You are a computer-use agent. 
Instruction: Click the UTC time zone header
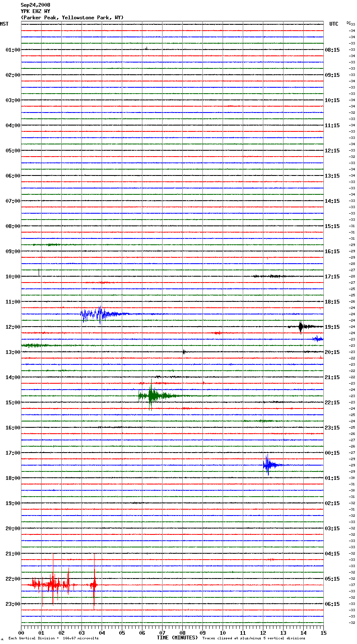pyautogui.click(x=333, y=24)
